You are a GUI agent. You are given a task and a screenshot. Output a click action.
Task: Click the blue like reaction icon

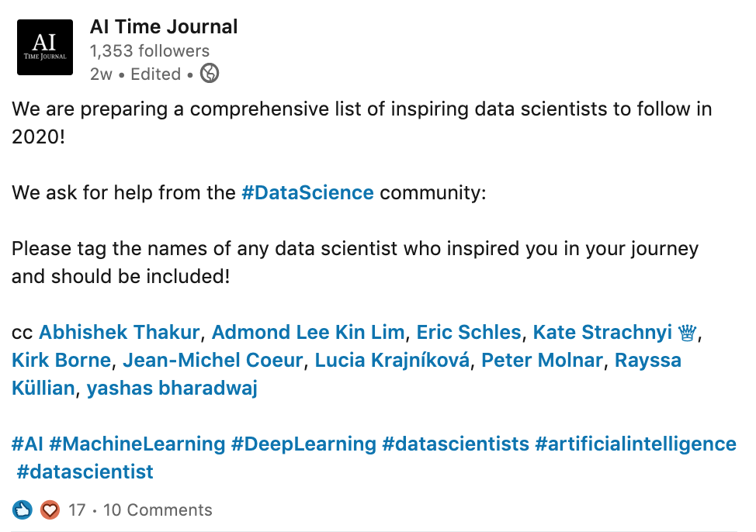point(23,510)
